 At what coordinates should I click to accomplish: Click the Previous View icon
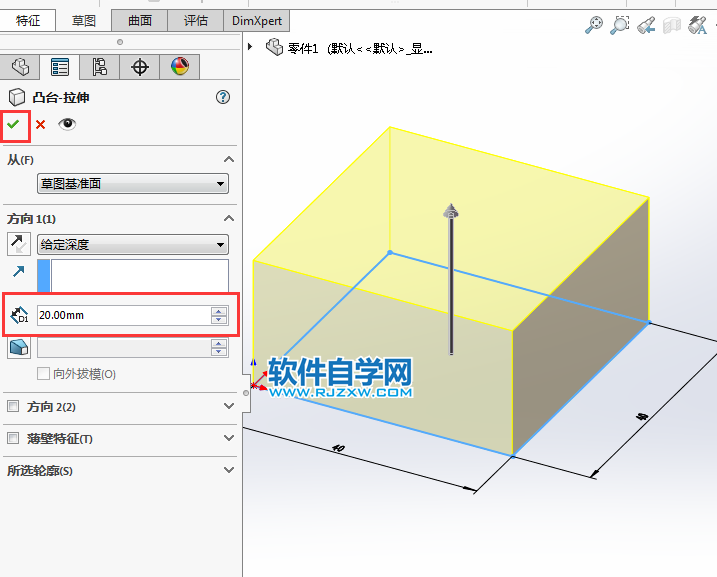point(646,25)
